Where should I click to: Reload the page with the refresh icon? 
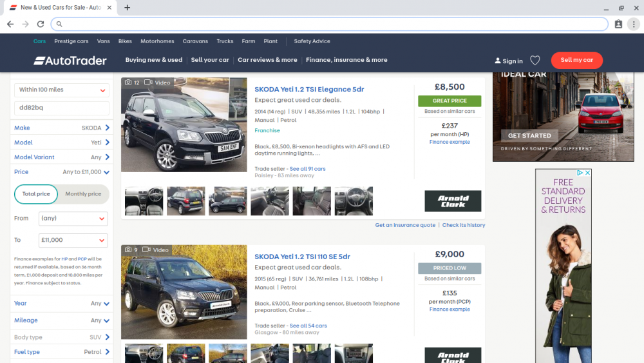click(x=40, y=25)
